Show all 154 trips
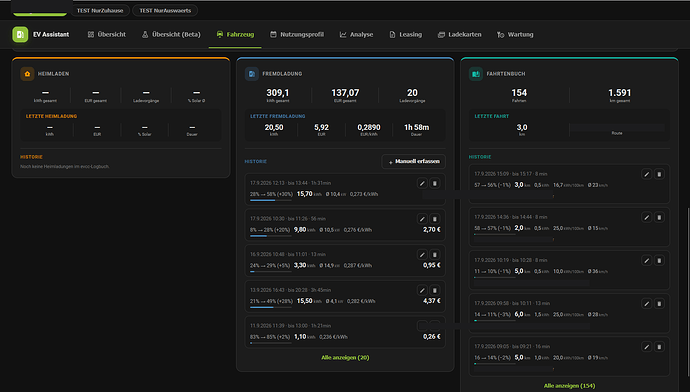The image size is (690, 392). [569, 386]
